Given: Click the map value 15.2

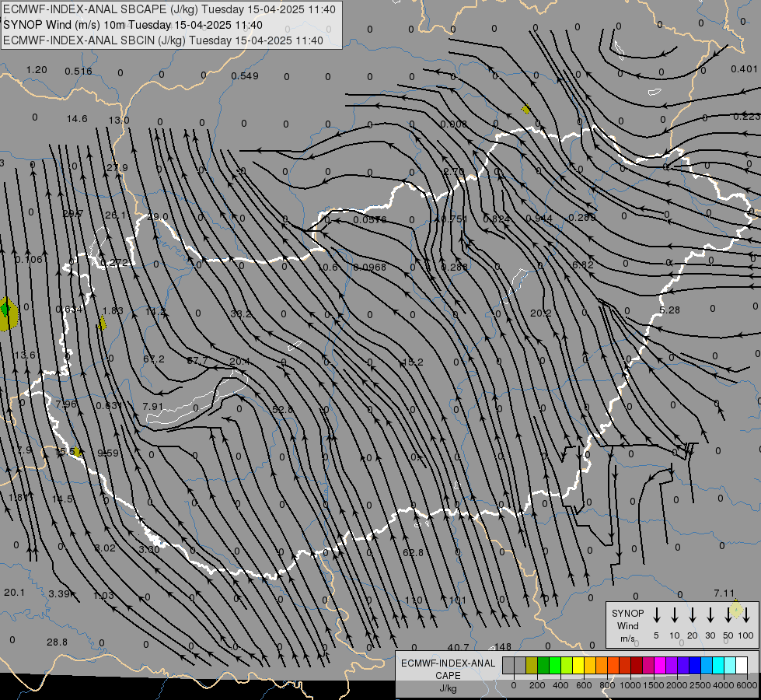Looking at the screenshot, I should pos(413,362).
